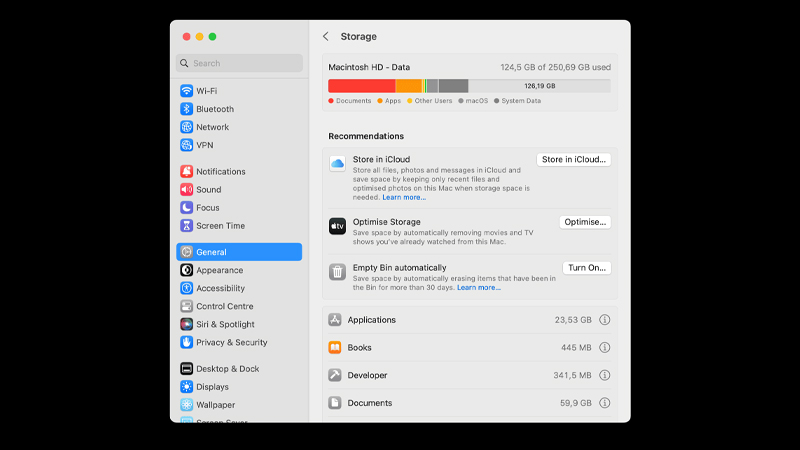The width and height of the screenshot is (800, 450).
Task: Click the red Documents segment of storage bar
Action: 362,86
